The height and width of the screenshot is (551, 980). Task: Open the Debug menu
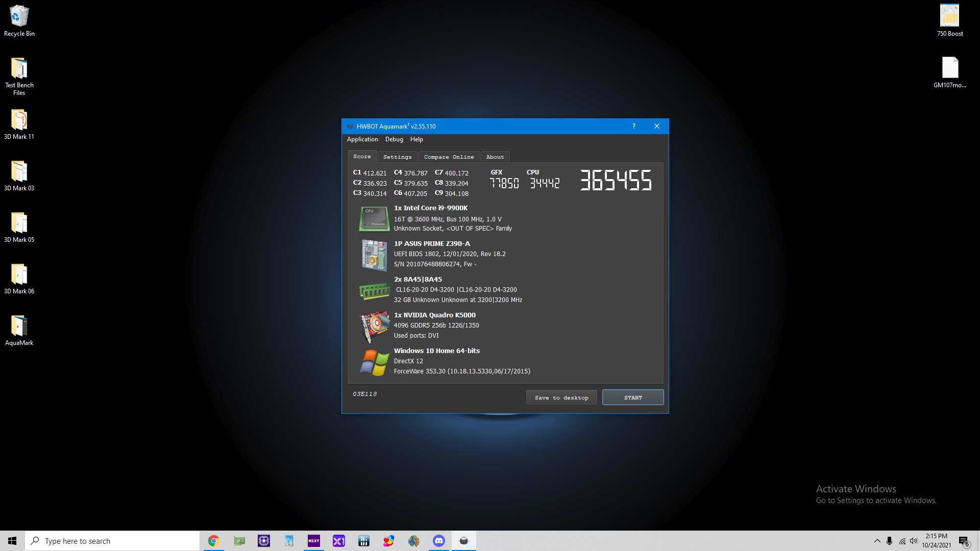[x=394, y=139]
